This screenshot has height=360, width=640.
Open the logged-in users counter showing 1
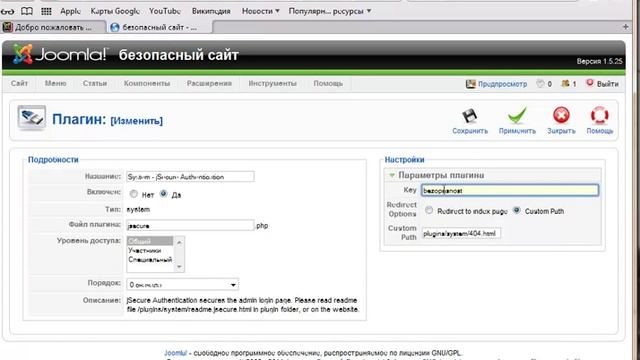click(x=569, y=84)
